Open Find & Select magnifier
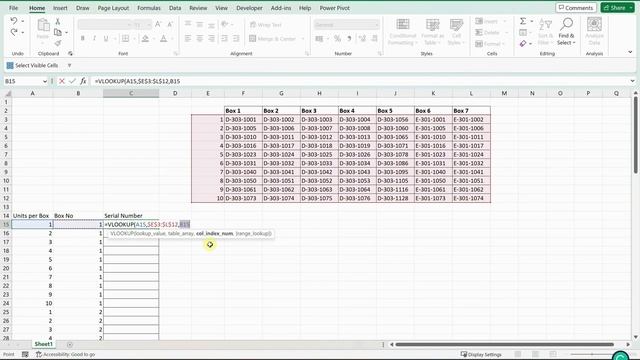Viewport: 640px width, 360px height. 566,31
